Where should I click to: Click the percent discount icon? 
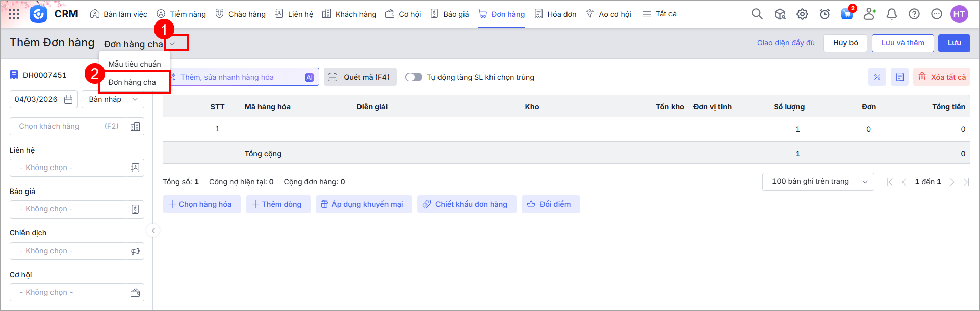point(877,77)
